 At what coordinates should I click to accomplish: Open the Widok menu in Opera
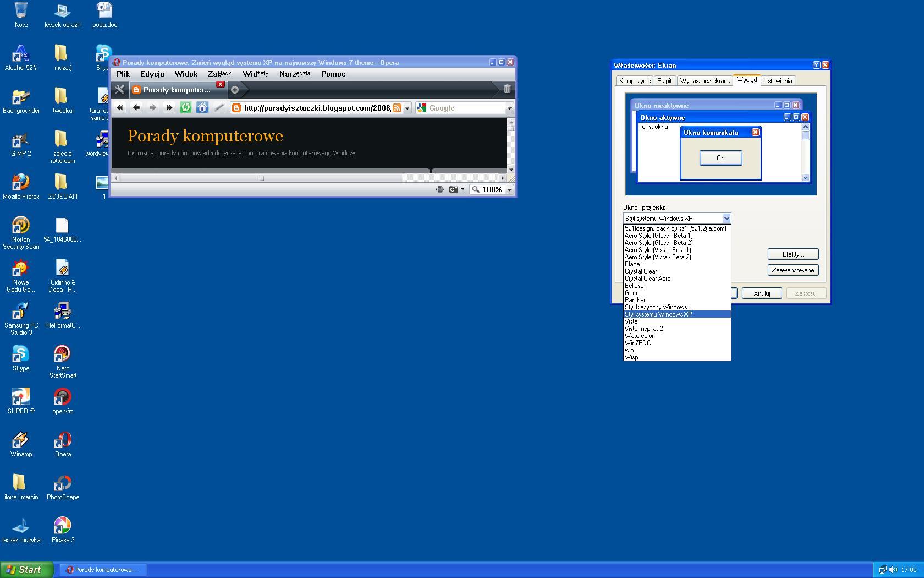point(186,74)
